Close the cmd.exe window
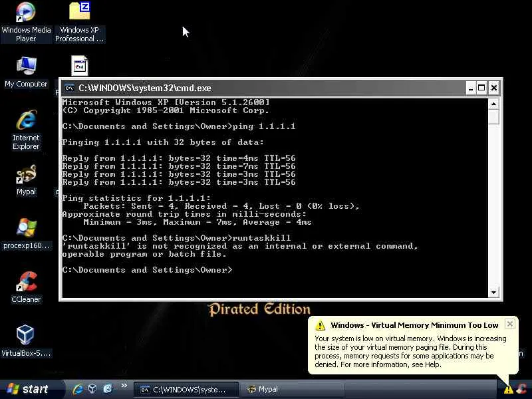 pos(494,88)
